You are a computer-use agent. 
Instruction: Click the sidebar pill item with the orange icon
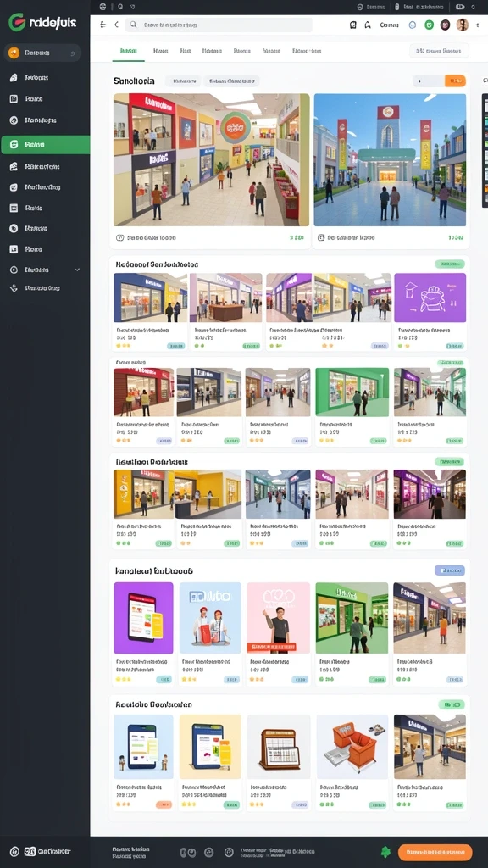coord(42,53)
